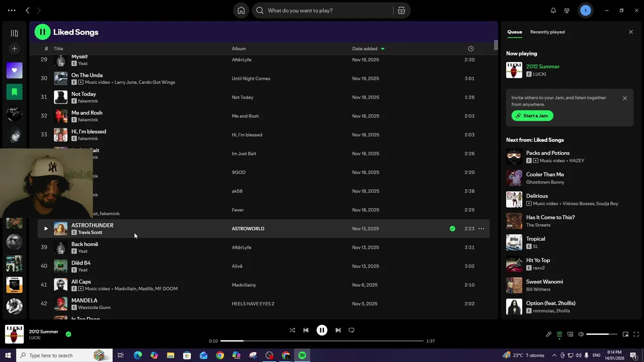Select the Not Today song title
Image resolution: width=644 pixels, height=362 pixels.
tap(84, 94)
